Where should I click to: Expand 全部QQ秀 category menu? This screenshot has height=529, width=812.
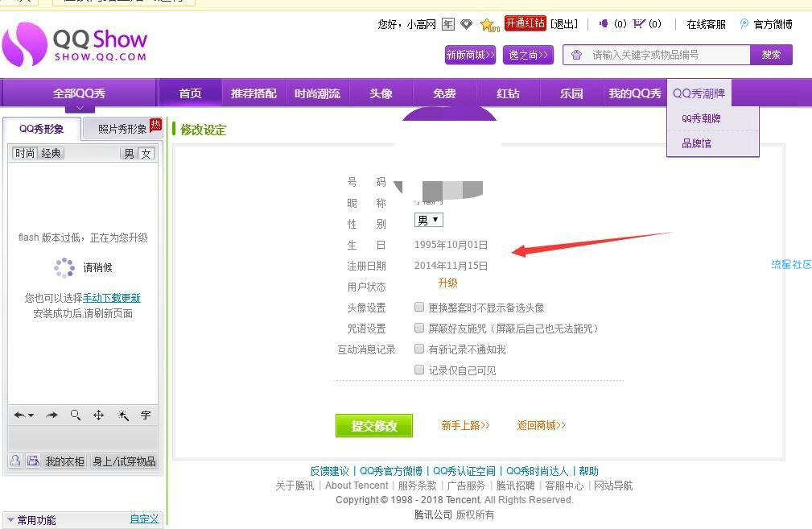click(79, 93)
